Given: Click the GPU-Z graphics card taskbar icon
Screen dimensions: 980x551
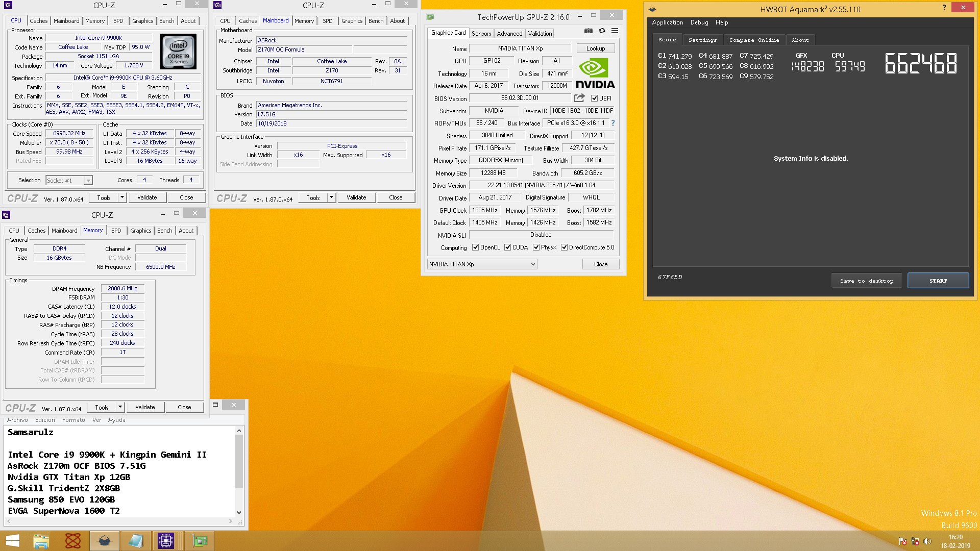Looking at the screenshot, I should [x=199, y=541].
